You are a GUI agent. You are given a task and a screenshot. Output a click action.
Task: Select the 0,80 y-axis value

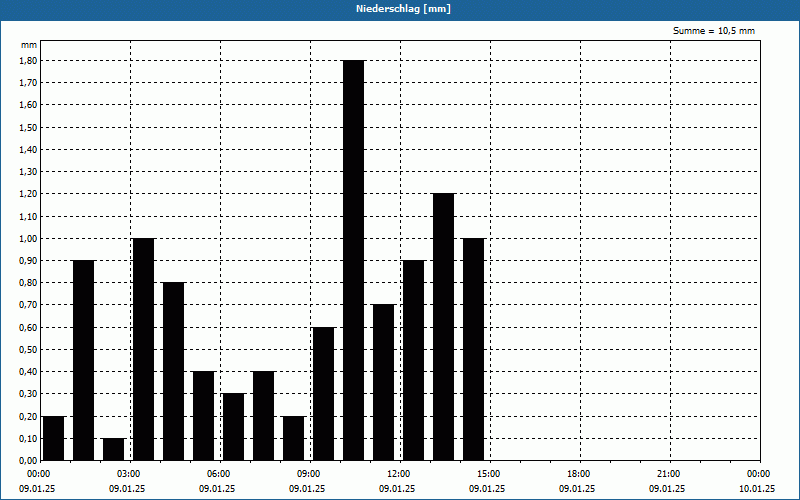(28, 283)
